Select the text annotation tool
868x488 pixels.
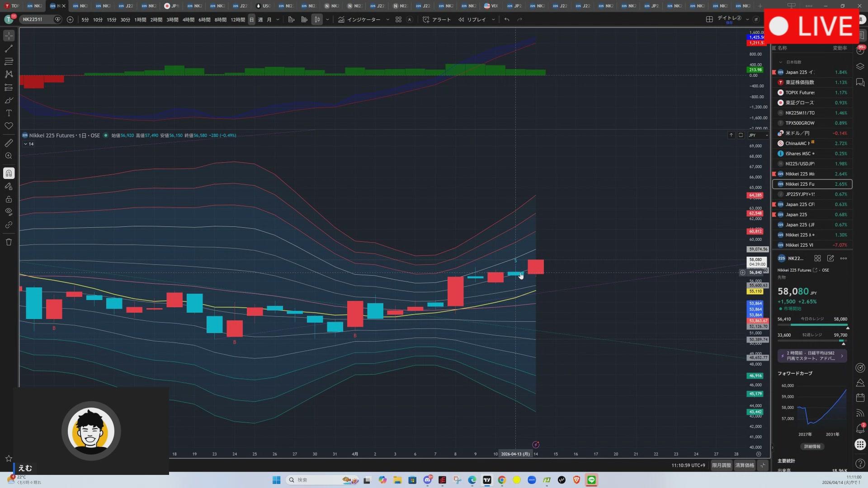click(x=9, y=113)
